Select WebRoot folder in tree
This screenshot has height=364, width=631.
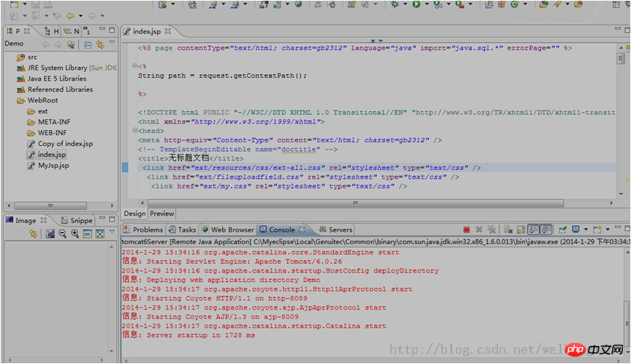coord(37,100)
